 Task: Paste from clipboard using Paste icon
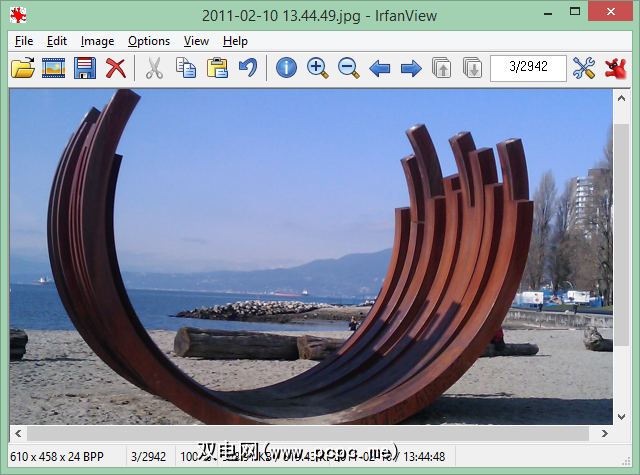[x=217, y=69]
